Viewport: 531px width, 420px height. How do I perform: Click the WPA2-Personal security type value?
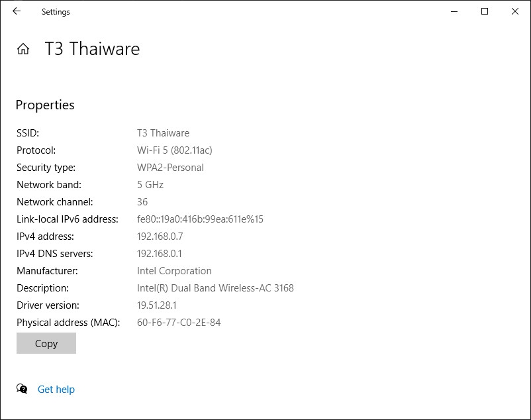[170, 168]
